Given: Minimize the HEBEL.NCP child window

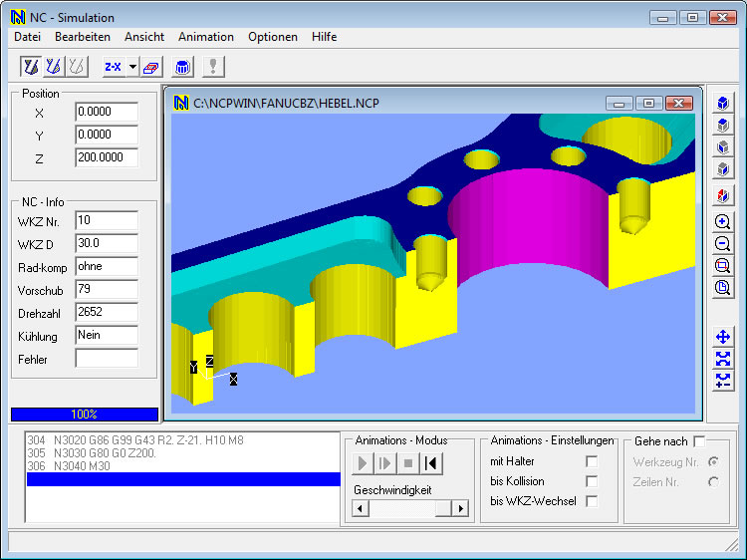Looking at the screenshot, I should coord(619,103).
